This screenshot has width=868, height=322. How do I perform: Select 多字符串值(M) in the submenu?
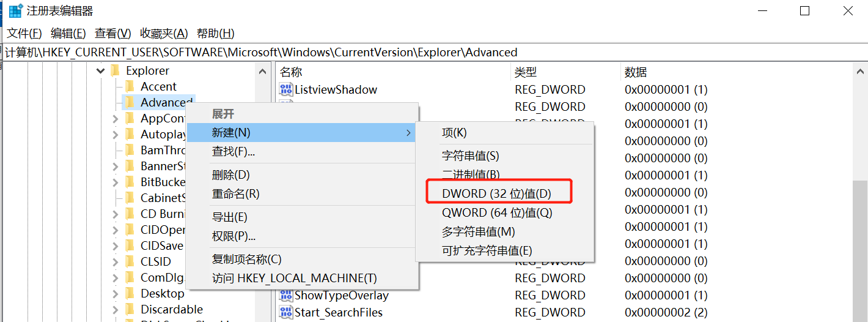pos(504,232)
